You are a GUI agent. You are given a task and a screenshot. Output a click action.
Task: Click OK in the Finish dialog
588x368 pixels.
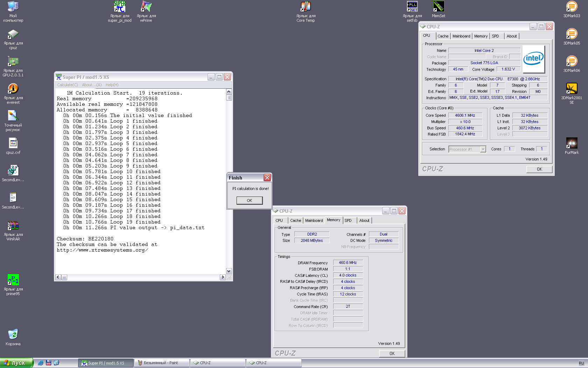[x=250, y=200]
